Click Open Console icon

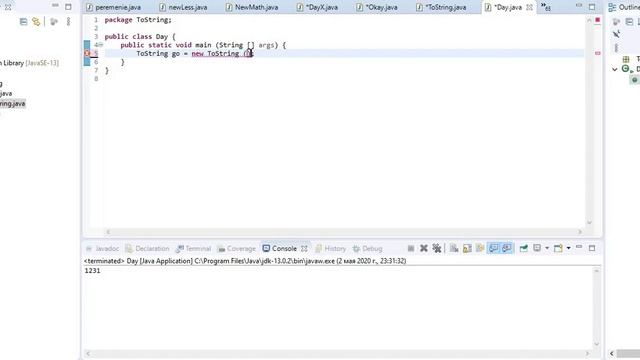point(558,248)
